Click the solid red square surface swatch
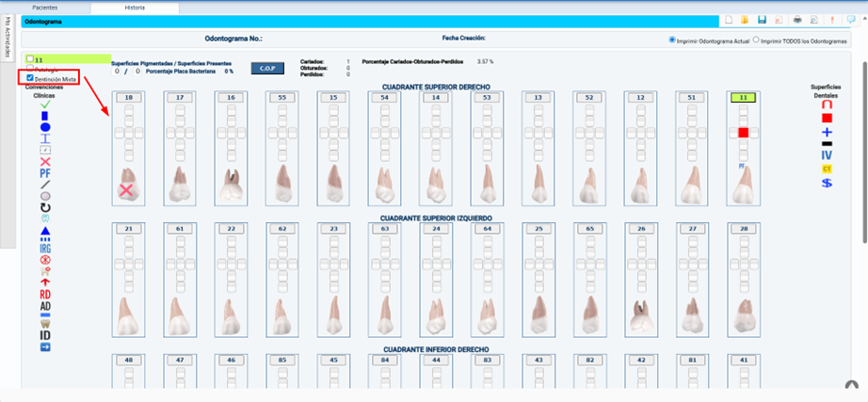868x402 pixels. (827, 119)
